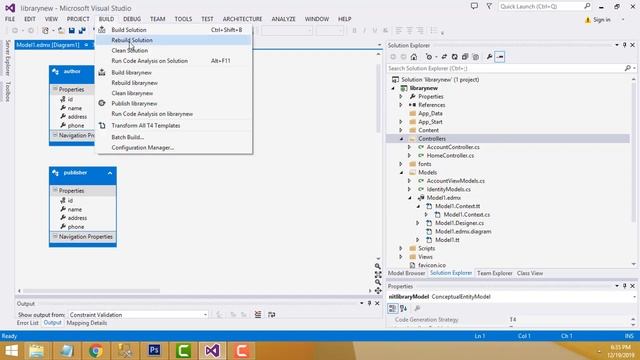640x360 pixels.
Task: Open the FILE menu
Action: pos(10,19)
